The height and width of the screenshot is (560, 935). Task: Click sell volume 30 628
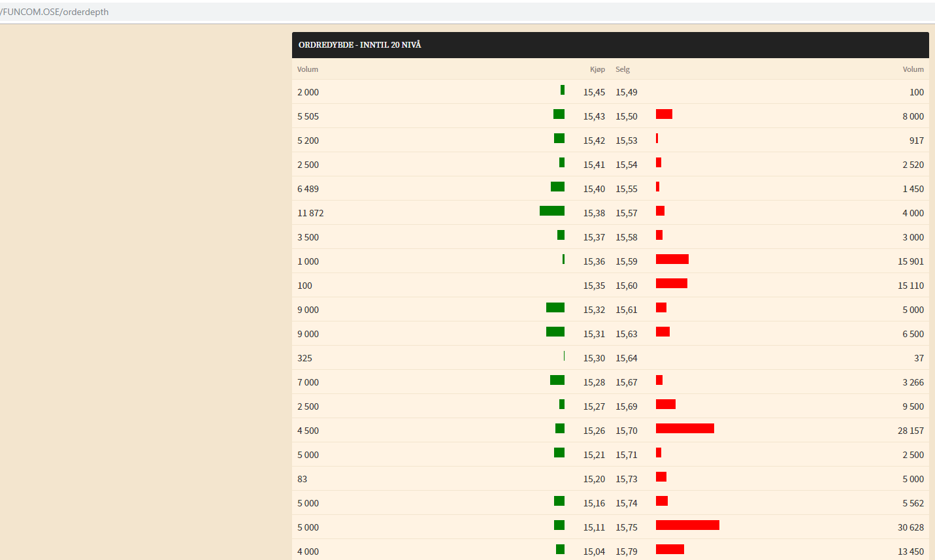911,527
